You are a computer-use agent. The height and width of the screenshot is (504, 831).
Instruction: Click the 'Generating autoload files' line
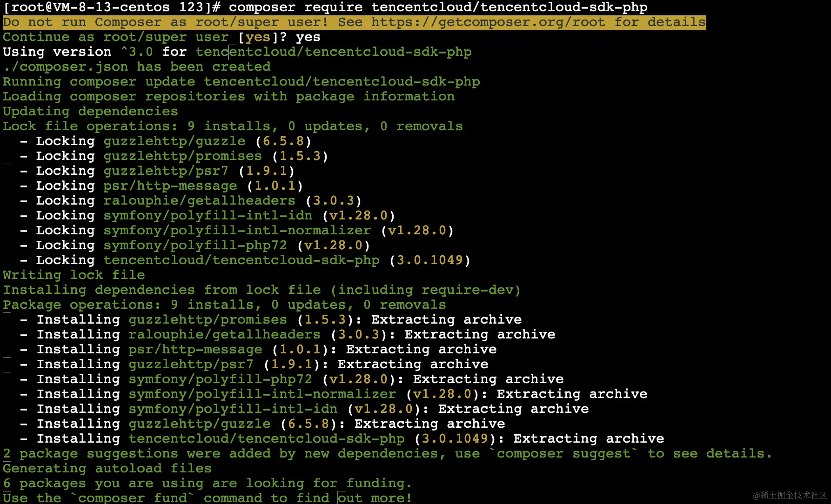tap(107, 469)
